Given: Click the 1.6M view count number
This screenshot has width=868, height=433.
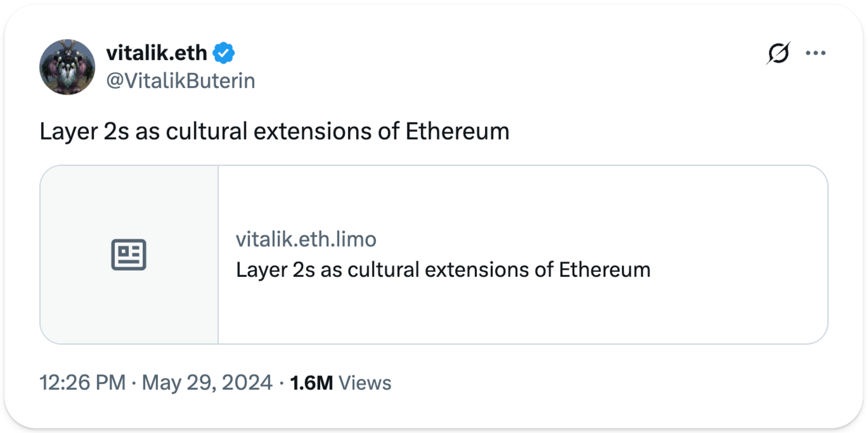Looking at the screenshot, I should coord(311,383).
